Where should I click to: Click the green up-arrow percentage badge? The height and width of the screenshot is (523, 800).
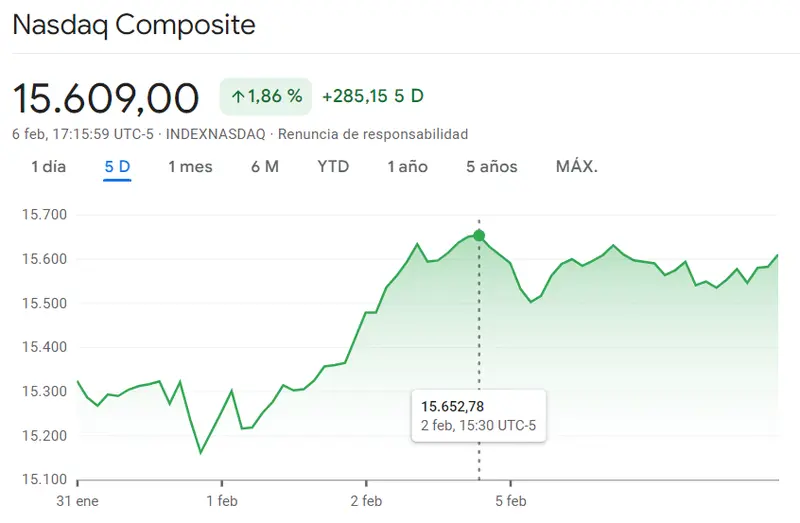pyautogui.click(x=266, y=97)
